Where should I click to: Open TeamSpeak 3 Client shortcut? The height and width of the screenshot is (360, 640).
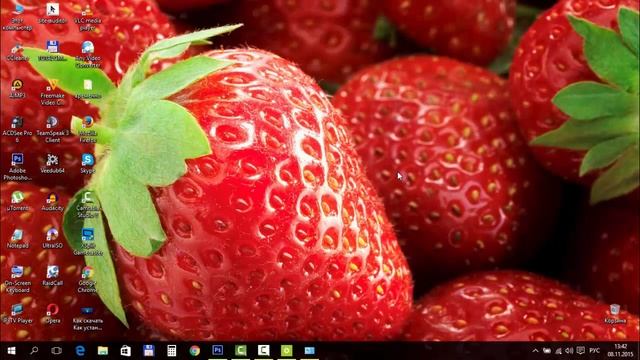[52, 130]
